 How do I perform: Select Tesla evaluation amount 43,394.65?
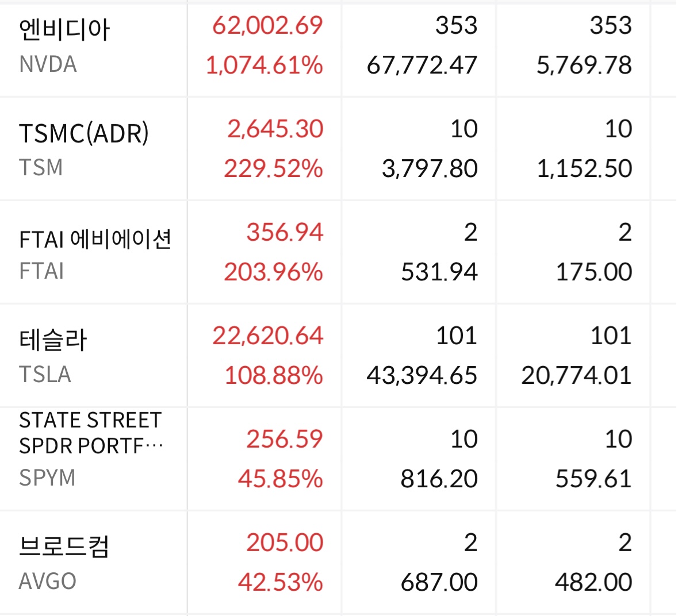[x=422, y=375]
